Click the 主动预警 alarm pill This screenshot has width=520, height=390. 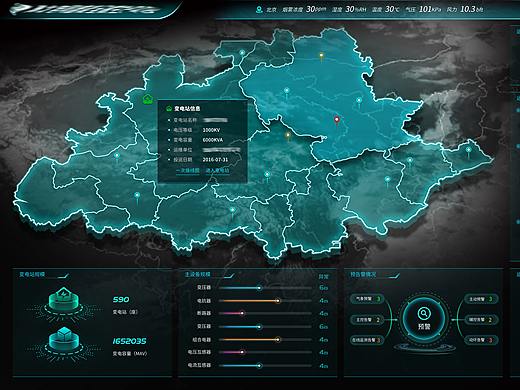(x=481, y=299)
